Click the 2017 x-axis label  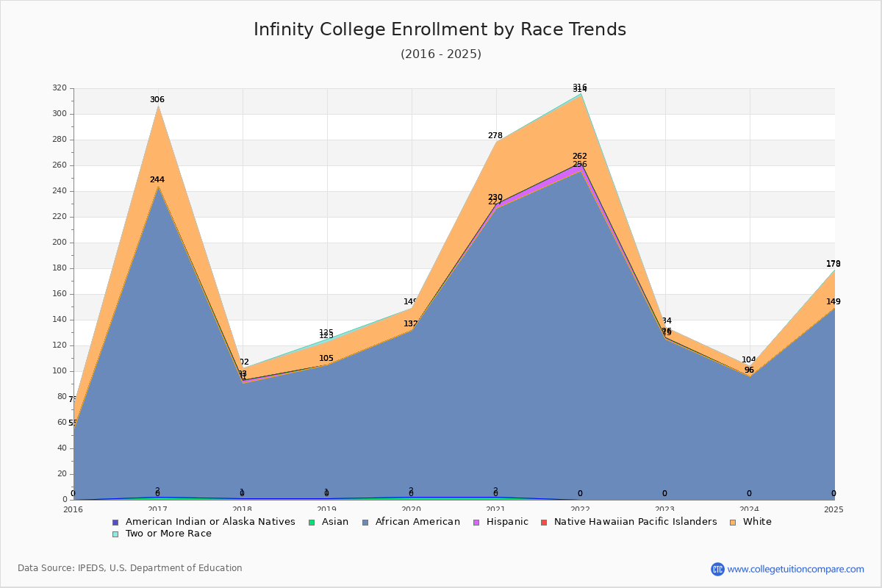coord(157,509)
